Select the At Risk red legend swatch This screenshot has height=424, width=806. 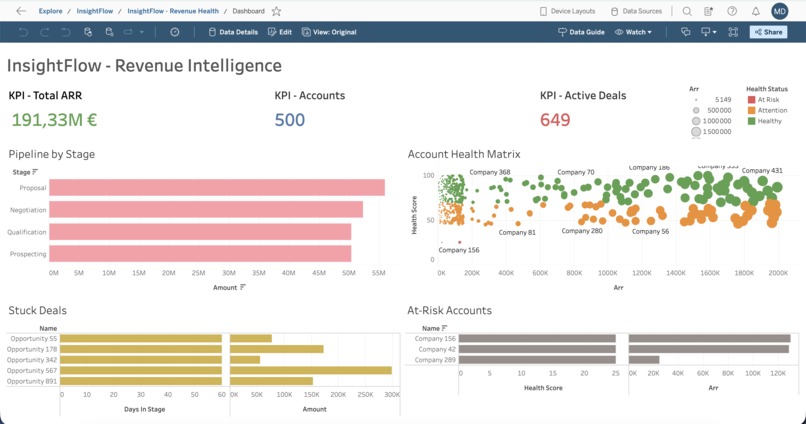(751, 100)
